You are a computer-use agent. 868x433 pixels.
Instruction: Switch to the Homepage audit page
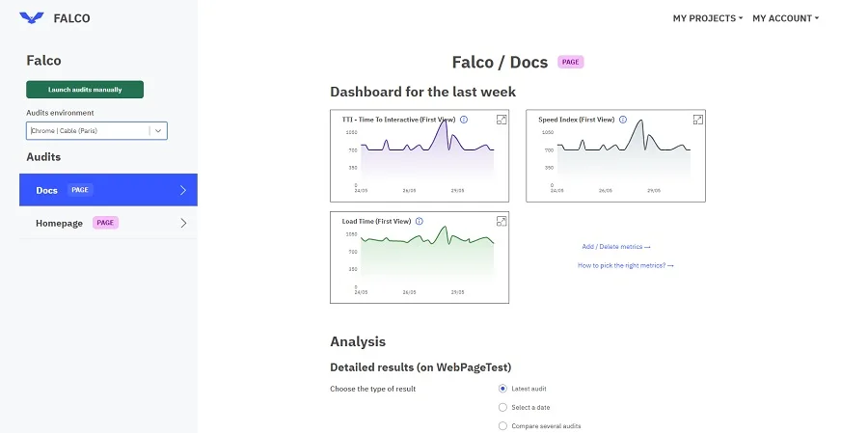[60, 223]
